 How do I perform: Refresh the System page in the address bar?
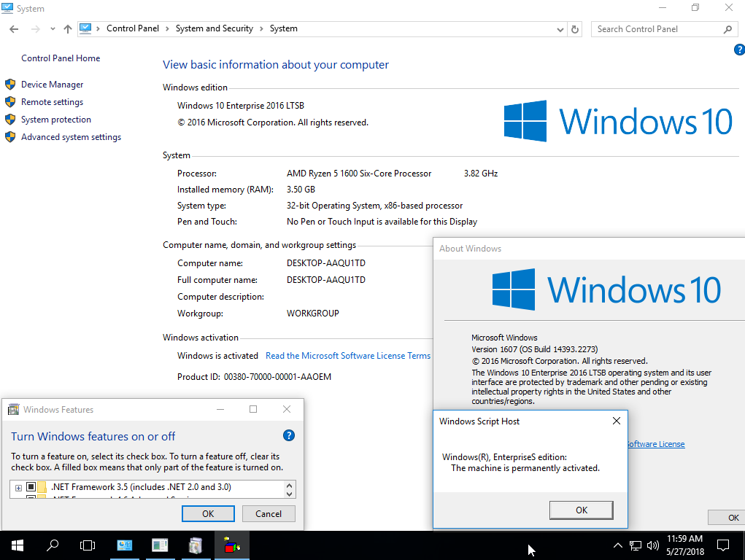pyautogui.click(x=575, y=29)
